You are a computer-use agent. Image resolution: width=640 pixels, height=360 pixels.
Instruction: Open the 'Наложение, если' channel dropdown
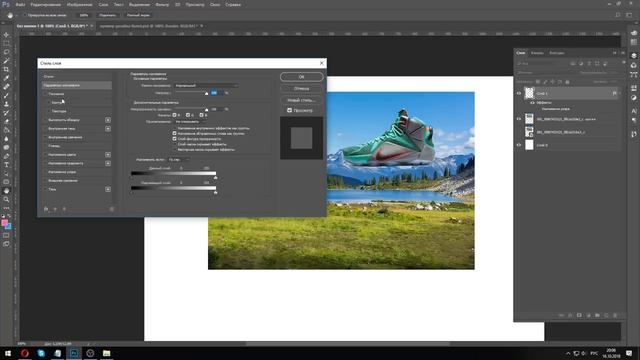point(179,160)
